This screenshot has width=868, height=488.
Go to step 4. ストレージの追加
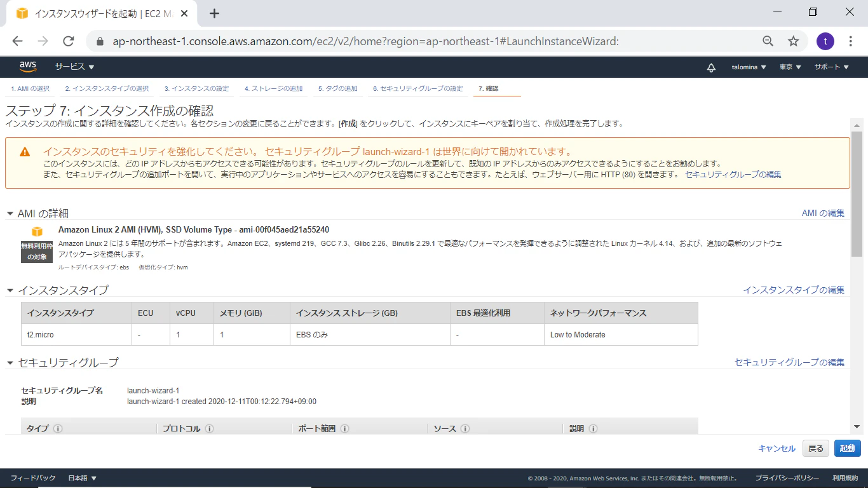(273, 88)
